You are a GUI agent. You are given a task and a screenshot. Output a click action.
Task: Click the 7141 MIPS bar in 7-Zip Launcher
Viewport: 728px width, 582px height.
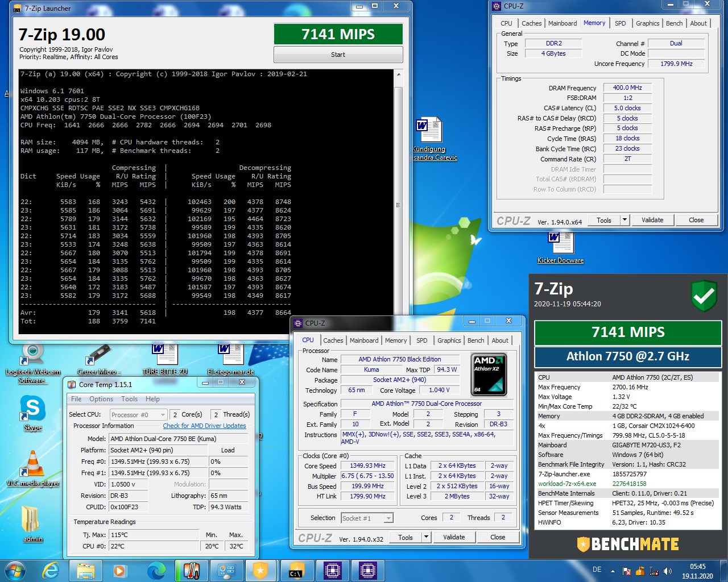338,34
